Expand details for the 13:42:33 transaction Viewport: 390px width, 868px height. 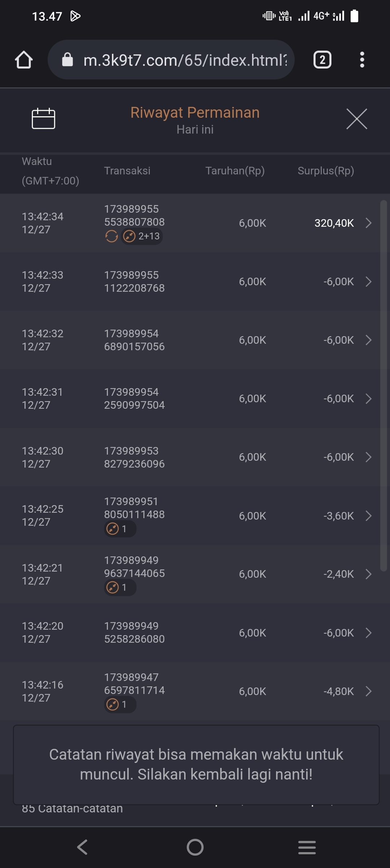(x=368, y=281)
